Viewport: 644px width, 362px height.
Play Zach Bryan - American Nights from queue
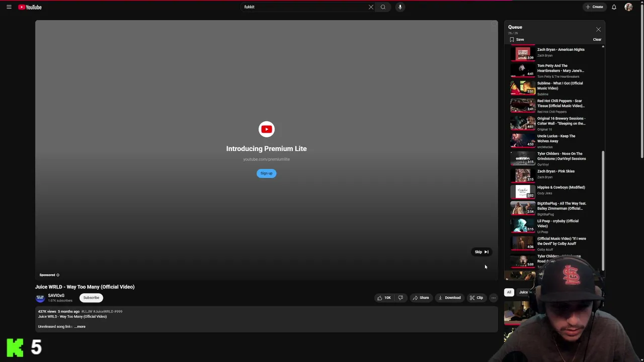pyautogui.click(x=555, y=53)
